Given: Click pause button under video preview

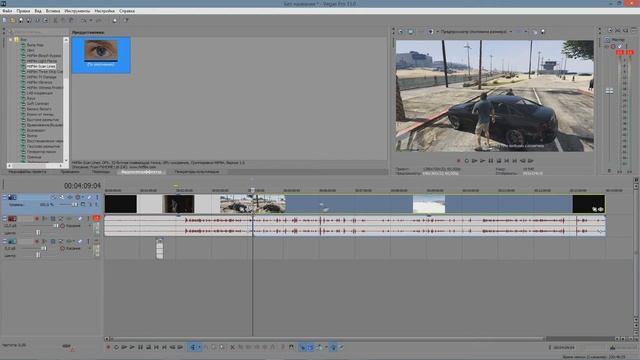Looking at the screenshot, I should click(491, 161).
